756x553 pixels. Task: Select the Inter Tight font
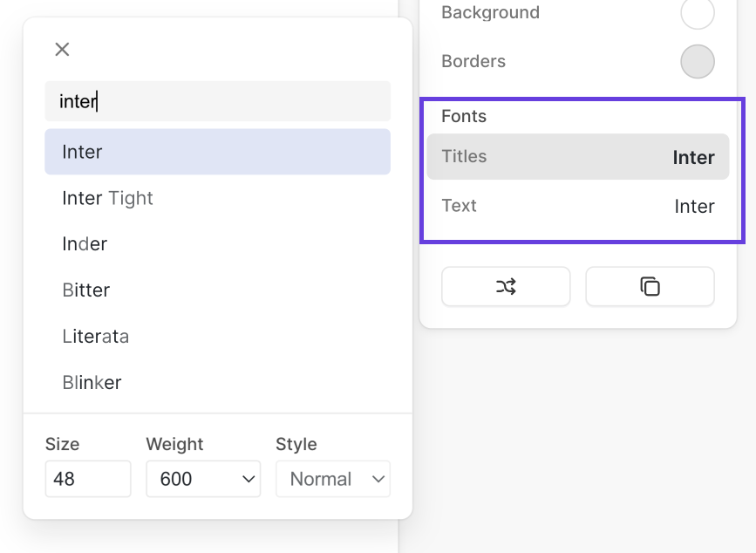coord(107,198)
